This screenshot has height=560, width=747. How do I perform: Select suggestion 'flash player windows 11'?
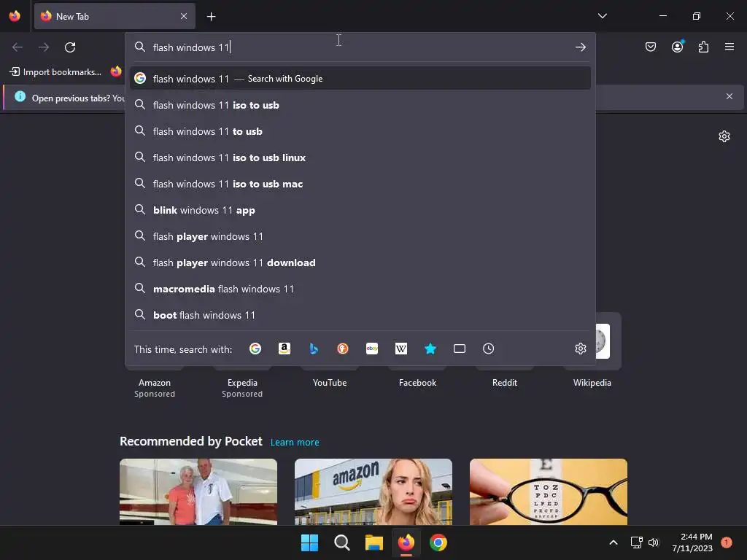tap(360, 236)
